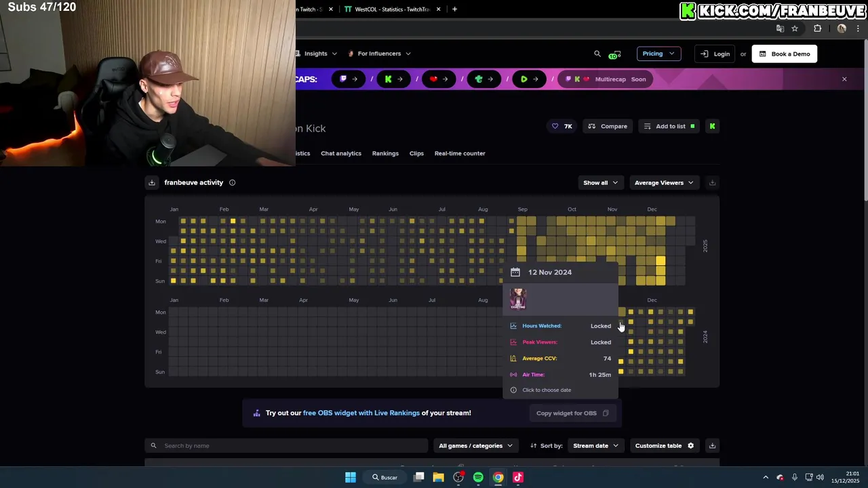Click the Buscar taskbar search box
868x488 pixels.
point(384,477)
